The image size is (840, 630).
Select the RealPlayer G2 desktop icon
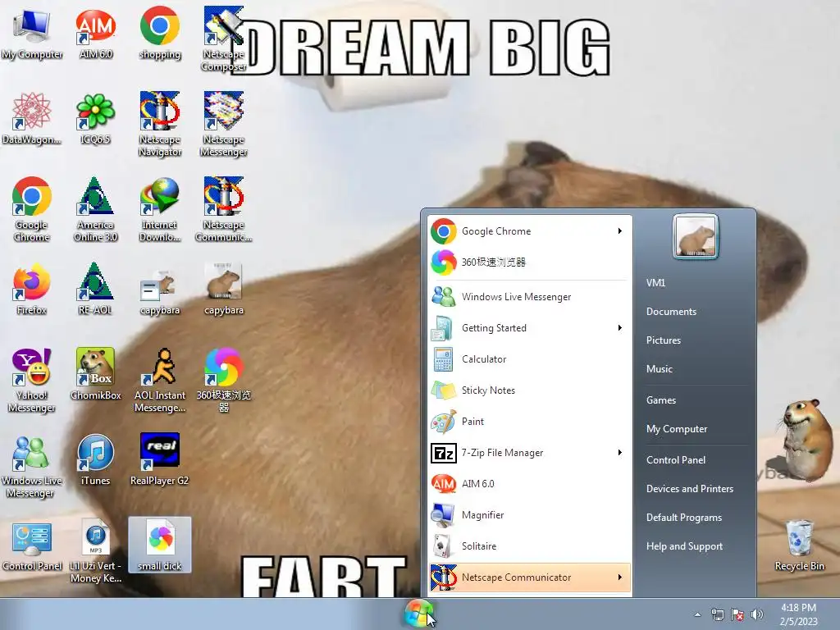[x=160, y=459]
